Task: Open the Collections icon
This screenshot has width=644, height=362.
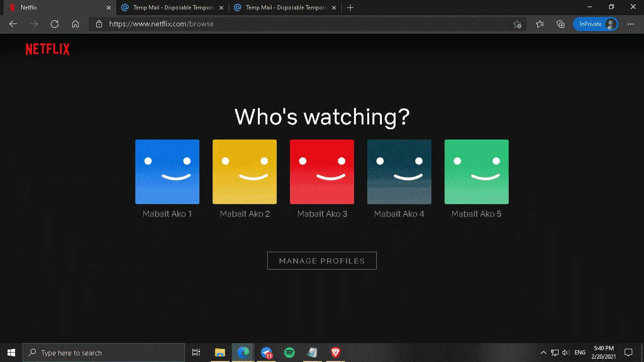Action: point(561,24)
